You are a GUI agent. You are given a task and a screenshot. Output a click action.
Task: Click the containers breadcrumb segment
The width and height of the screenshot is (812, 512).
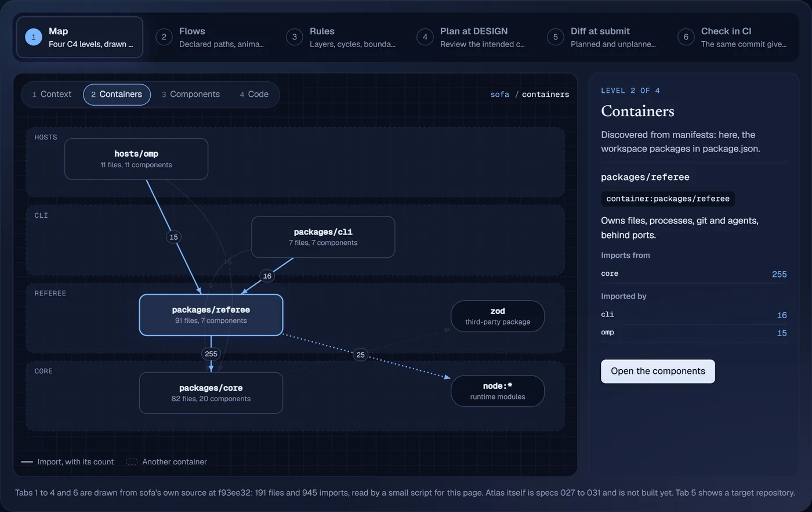tap(545, 95)
